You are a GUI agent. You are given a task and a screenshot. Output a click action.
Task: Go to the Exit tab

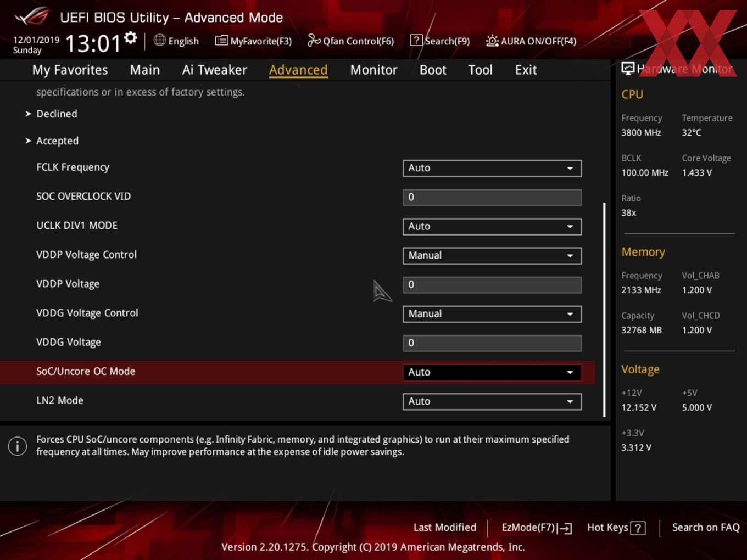pos(526,70)
